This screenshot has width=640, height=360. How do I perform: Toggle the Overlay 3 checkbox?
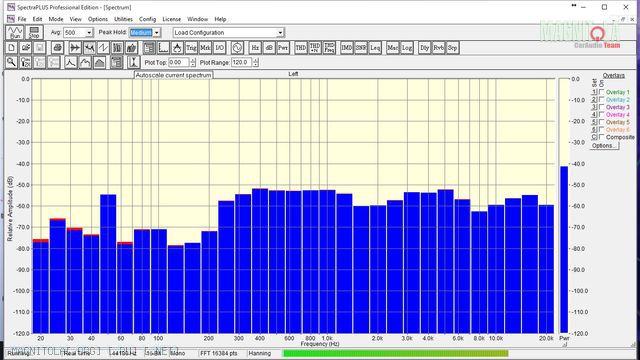(601, 107)
